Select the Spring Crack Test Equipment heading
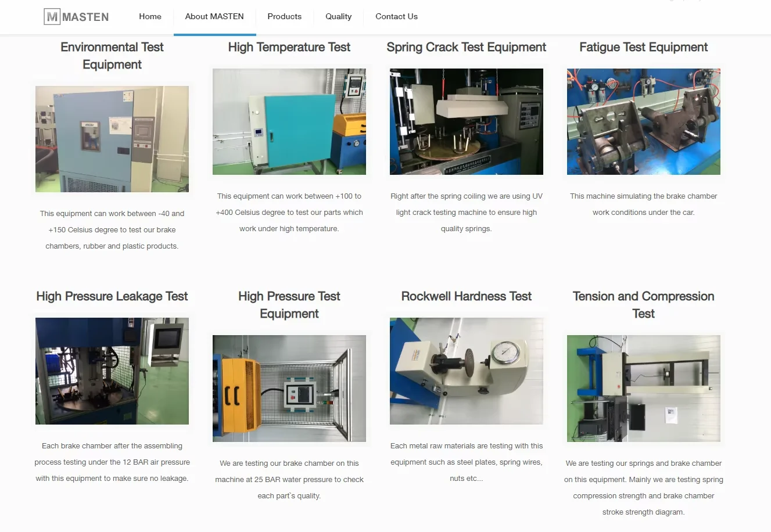771x532 pixels. (x=467, y=47)
